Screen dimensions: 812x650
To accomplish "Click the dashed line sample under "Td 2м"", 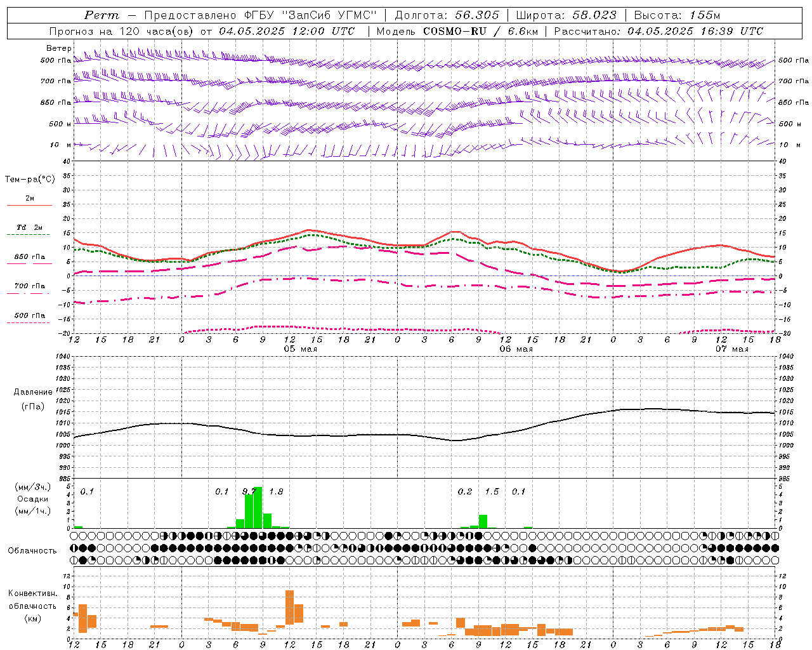I will (29, 234).
